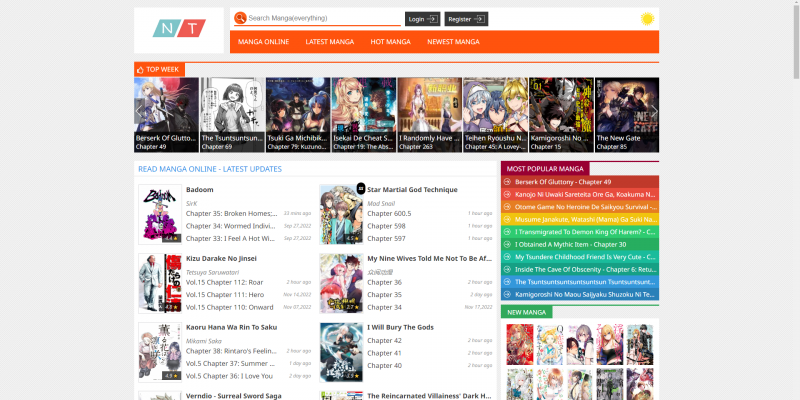800x400 pixels.
Task: Open I Will Bury The Gods Chapter 42
Action: point(385,341)
